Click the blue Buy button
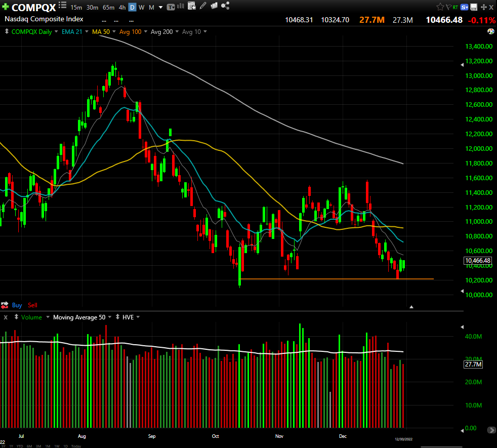 pyautogui.click(x=17, y=305)
